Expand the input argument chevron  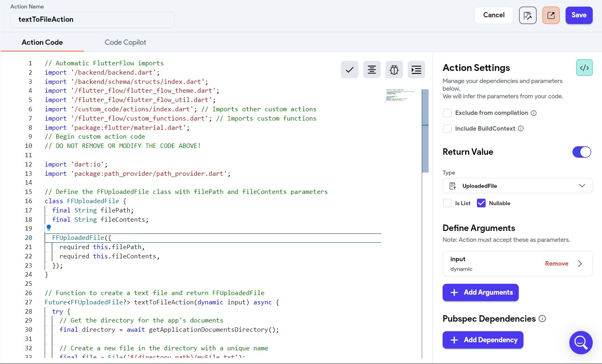[580, 264]
